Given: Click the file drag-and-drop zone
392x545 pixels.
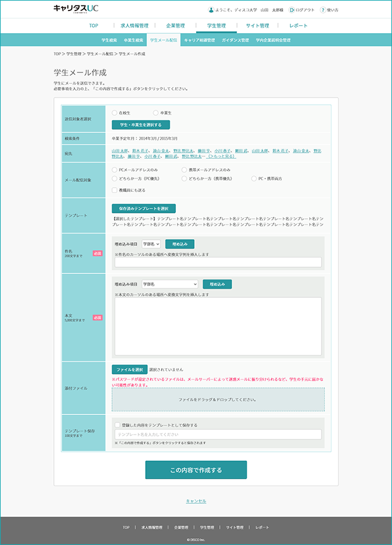Looking at the screenshot, I should 218,400.
